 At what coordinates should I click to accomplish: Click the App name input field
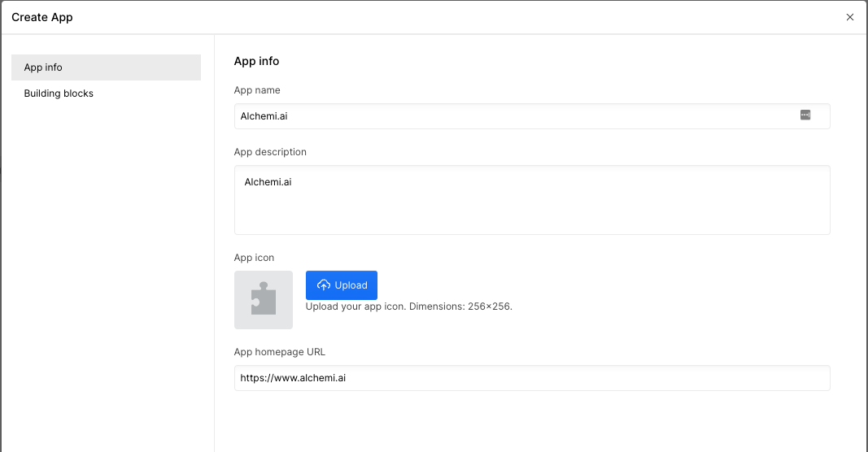tap(532, 116)
